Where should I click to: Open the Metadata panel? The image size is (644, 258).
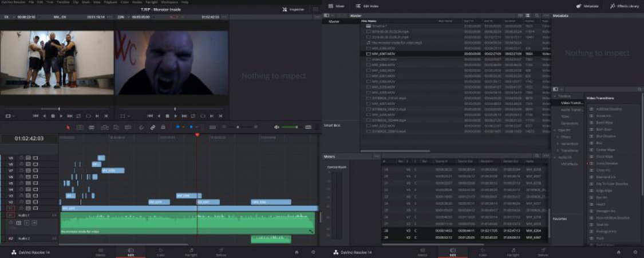pyautogui.click(x=587, y=6)
